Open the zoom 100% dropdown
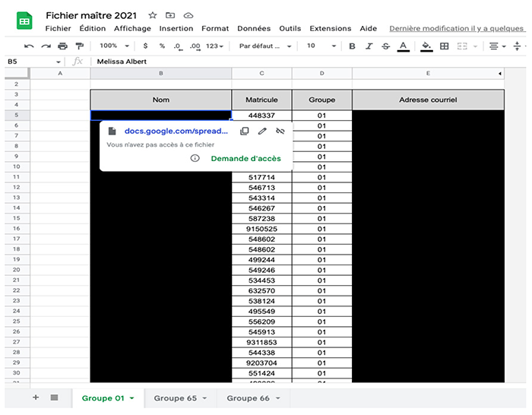This screenshot has height=415, width=532. pyautogui.click(x=114, y=46)
